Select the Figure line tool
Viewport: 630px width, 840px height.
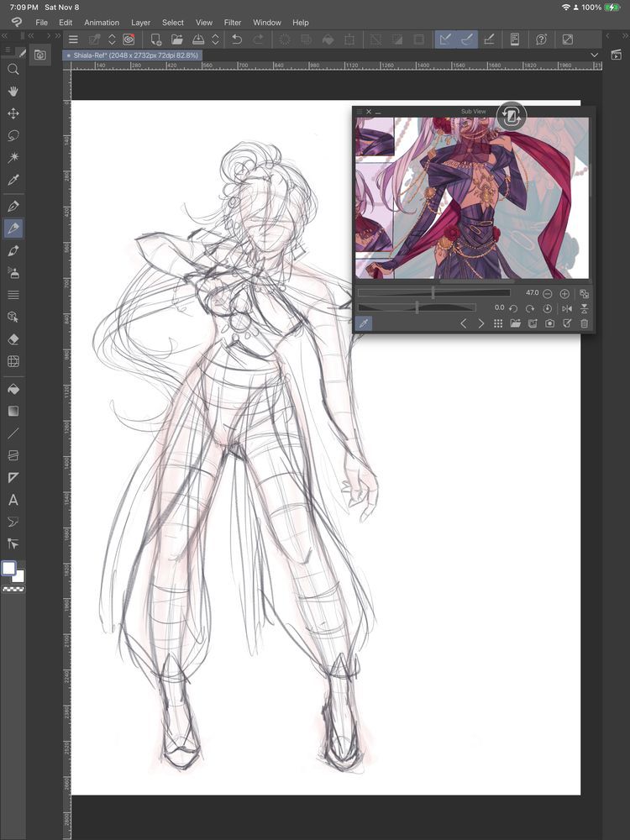tap(13, 433)
